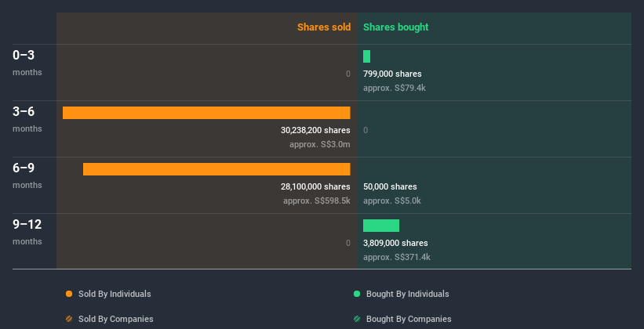Click the striped Sold By Companies legend icon
This screenshot has height=329, width=644.
pos(69,319)
